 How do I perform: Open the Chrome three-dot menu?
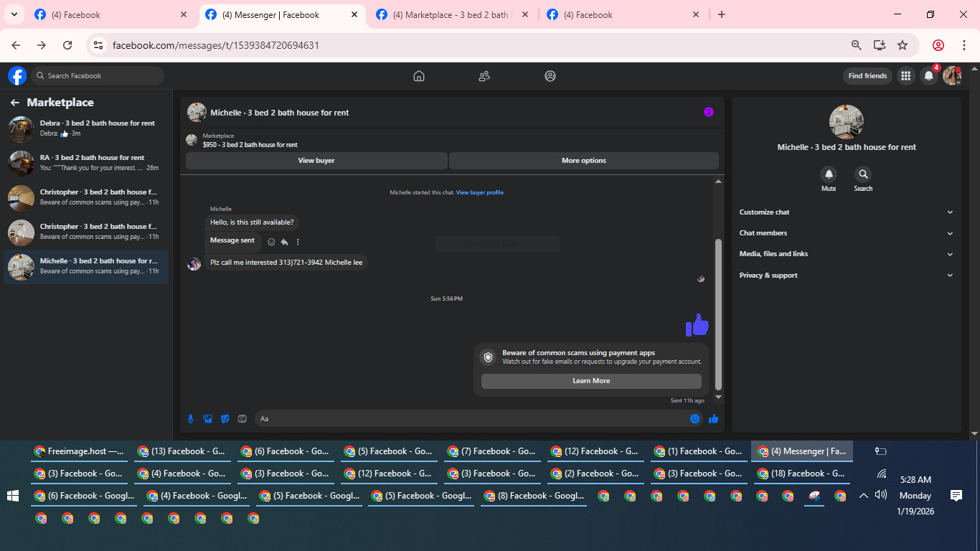tap(963, 45)
